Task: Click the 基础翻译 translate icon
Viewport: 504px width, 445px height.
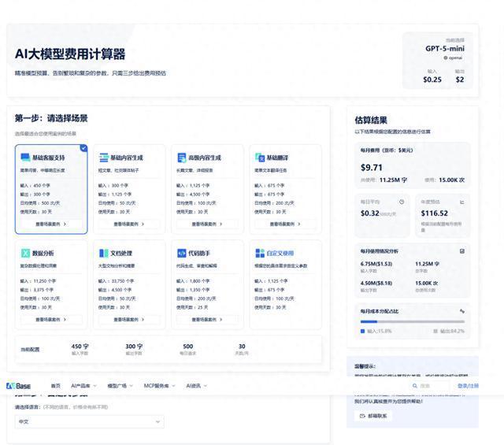Action: tap(260, 158)
